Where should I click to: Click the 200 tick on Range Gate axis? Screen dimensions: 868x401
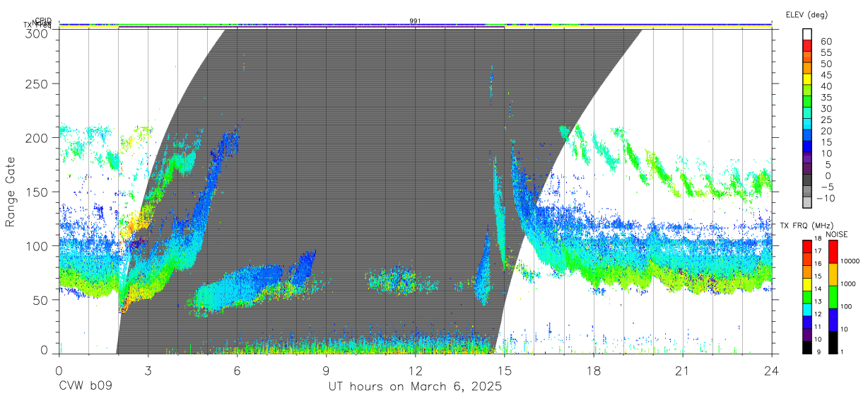coord(37,137)
